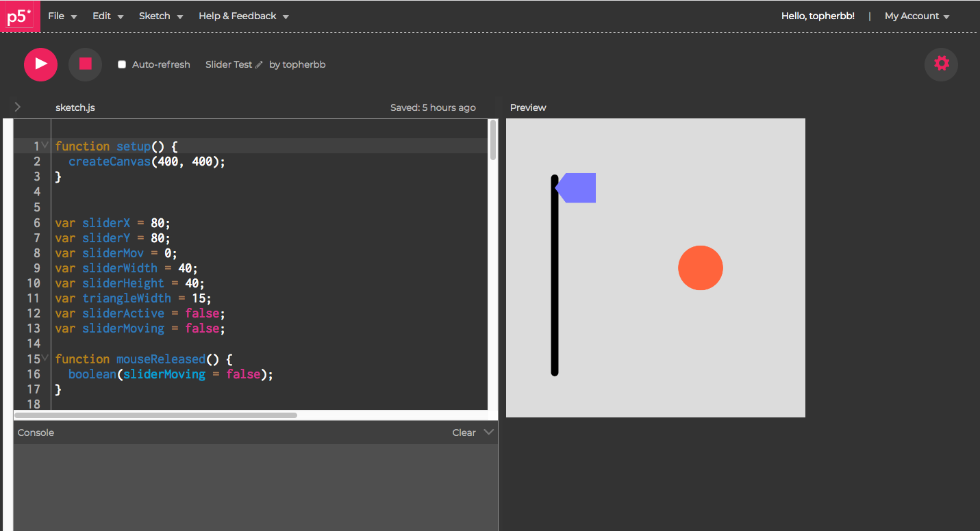Click the 'var sliderMov = 0;' line

[x=116, y=253]
